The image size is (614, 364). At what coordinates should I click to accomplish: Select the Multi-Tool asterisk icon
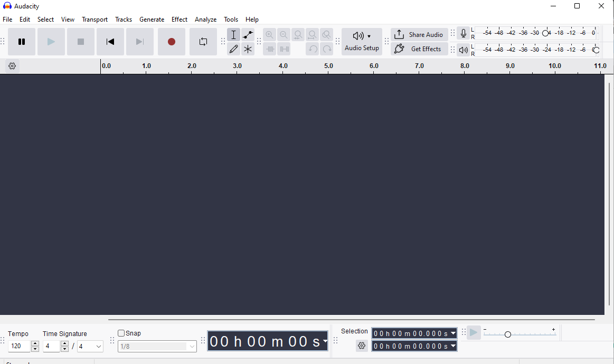248,49
